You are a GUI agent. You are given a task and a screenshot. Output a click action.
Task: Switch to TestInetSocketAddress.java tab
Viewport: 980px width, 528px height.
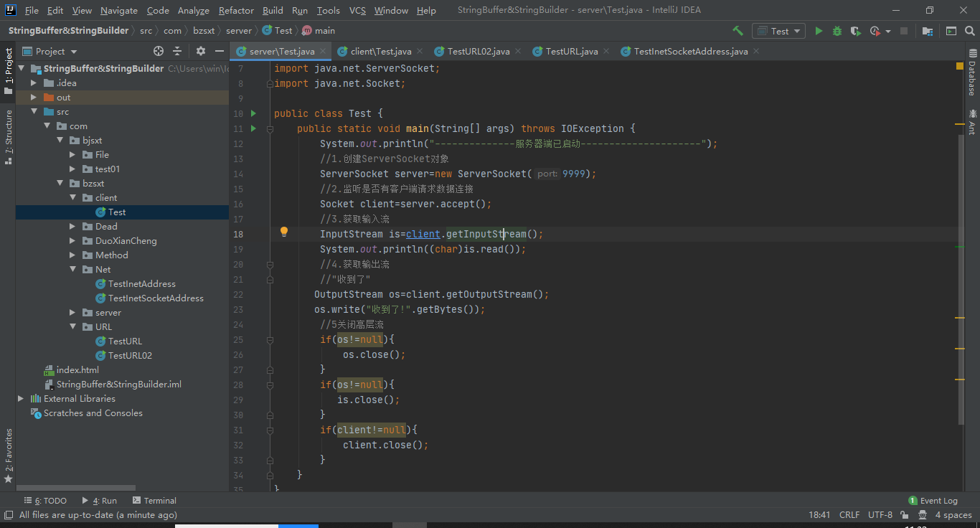pos(690,52)
